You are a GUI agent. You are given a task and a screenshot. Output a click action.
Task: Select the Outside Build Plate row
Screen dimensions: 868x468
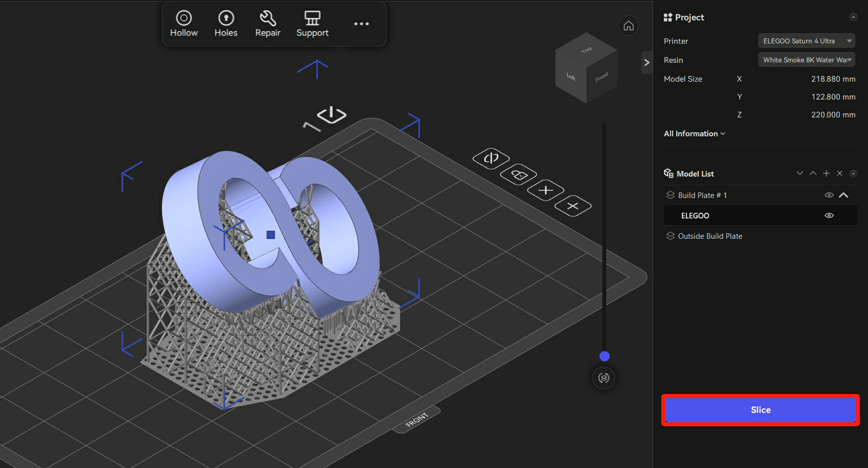coord(760,236)
